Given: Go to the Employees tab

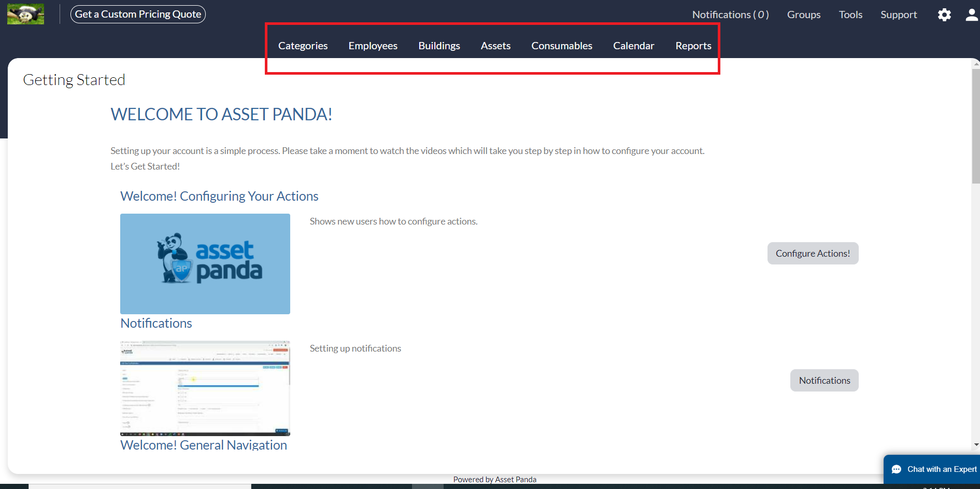Looking at the screenshot, I should point(373,46).
